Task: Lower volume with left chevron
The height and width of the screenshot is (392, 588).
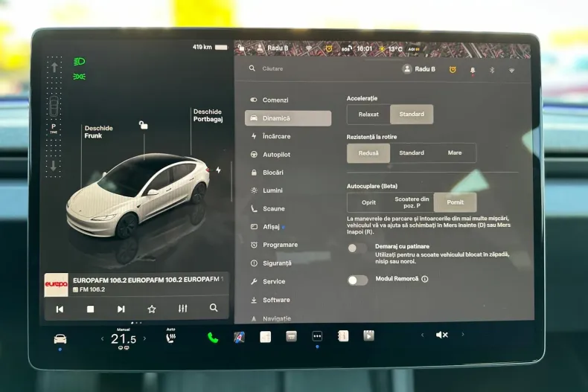Action: click(x=422, y=335)
